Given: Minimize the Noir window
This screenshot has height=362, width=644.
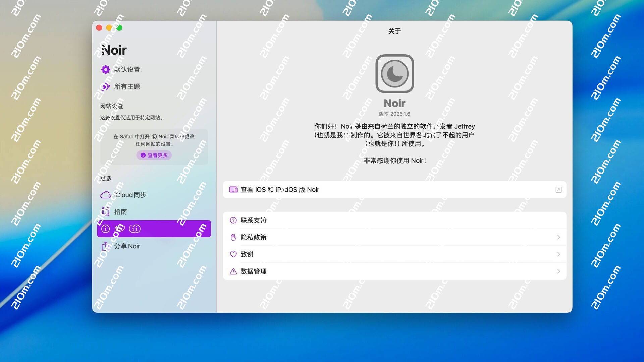Looking at the screenshot, I should pos(109,28).
